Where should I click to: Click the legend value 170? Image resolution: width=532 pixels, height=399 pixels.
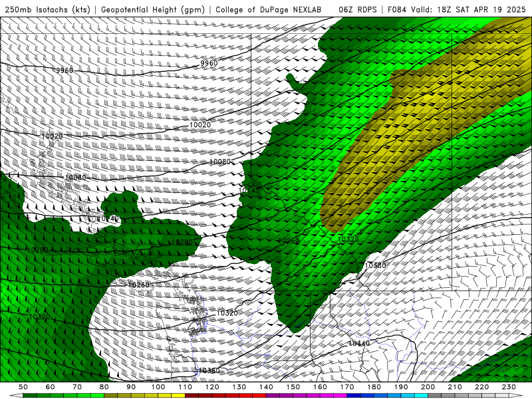pos(347,387)
